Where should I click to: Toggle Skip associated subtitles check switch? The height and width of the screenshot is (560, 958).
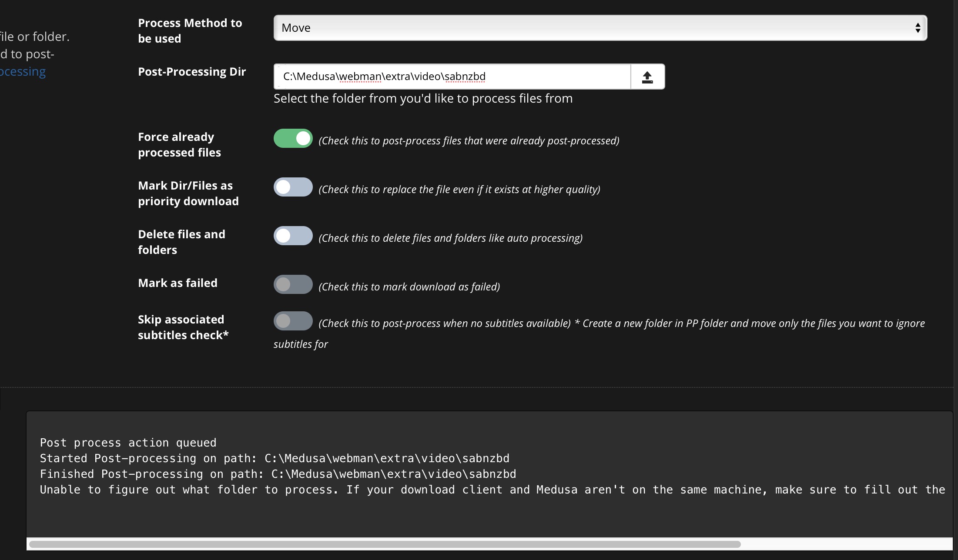pos(293,321)
